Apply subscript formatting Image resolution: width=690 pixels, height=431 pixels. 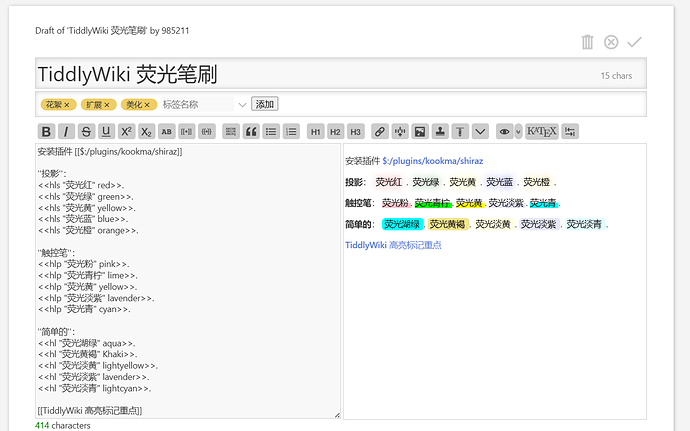(146, 131)
